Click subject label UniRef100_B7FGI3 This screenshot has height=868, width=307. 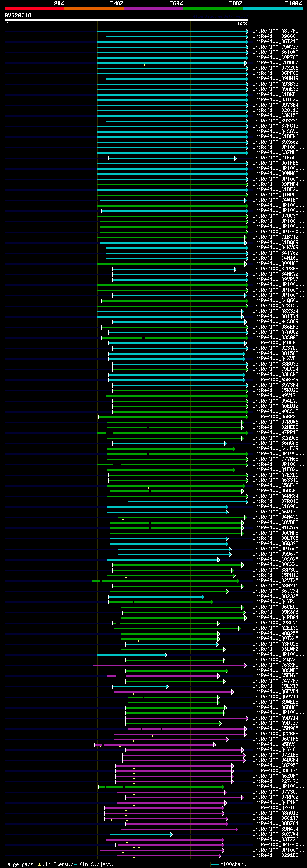[x=275, y=126]
